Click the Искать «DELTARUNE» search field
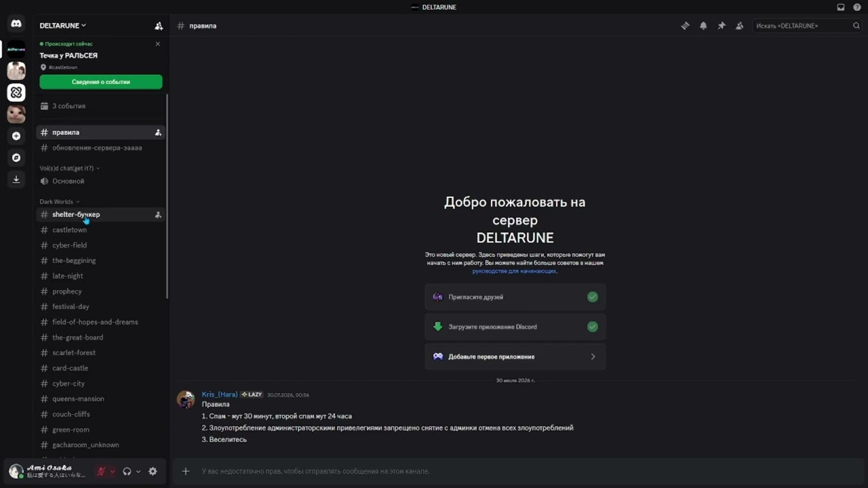The width and height of the screenshot is (868, 488). click(807, 26)
